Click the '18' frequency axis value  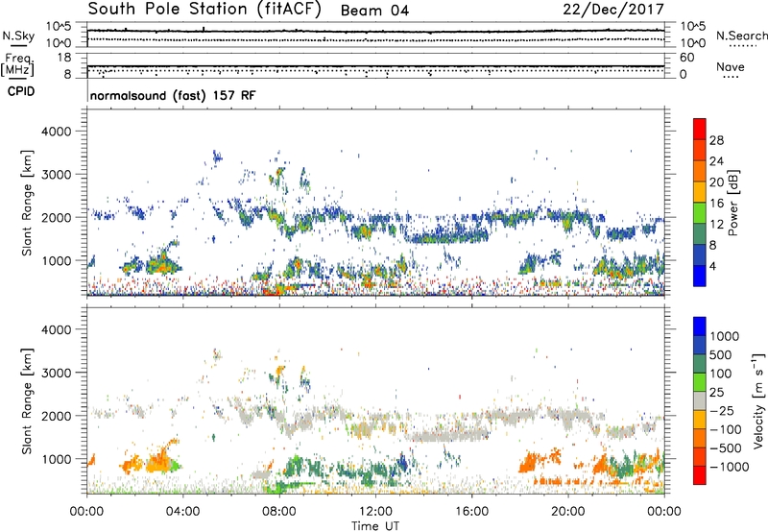pyautogui.click(x=64, y=58)
